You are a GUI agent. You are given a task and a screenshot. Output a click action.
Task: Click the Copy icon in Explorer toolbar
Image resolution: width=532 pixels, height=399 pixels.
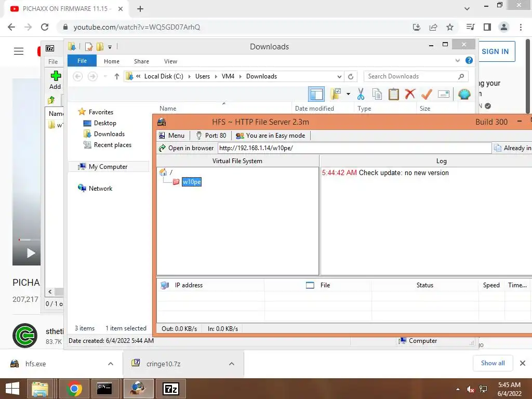tap(377, 94)
